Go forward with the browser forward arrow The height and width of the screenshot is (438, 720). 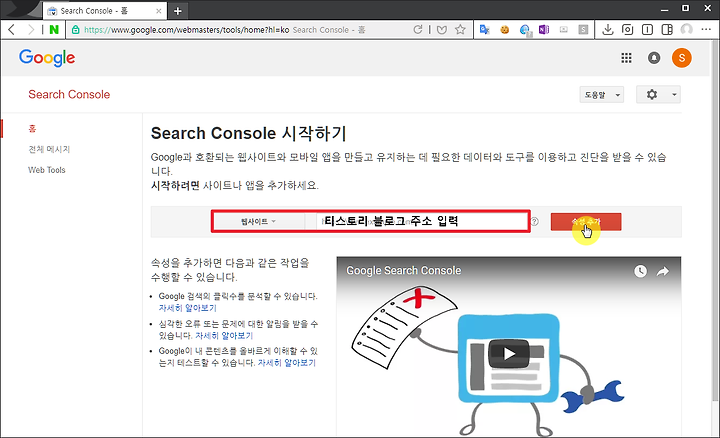(x=30, y=30)
